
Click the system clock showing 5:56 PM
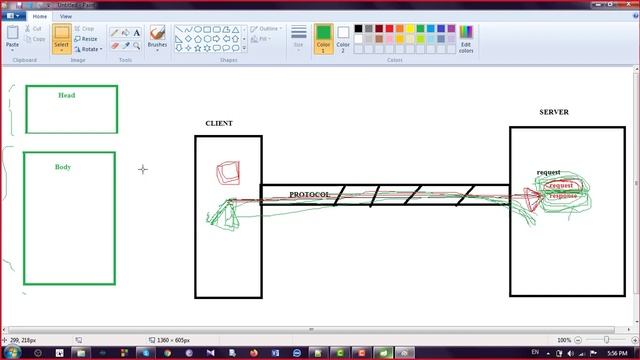click(617, 353)
